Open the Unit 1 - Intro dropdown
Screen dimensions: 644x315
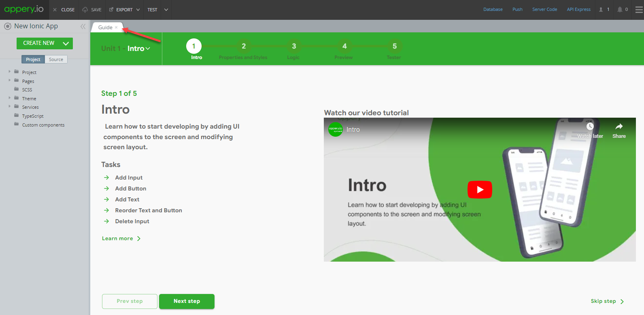click(x=125, y=49)
